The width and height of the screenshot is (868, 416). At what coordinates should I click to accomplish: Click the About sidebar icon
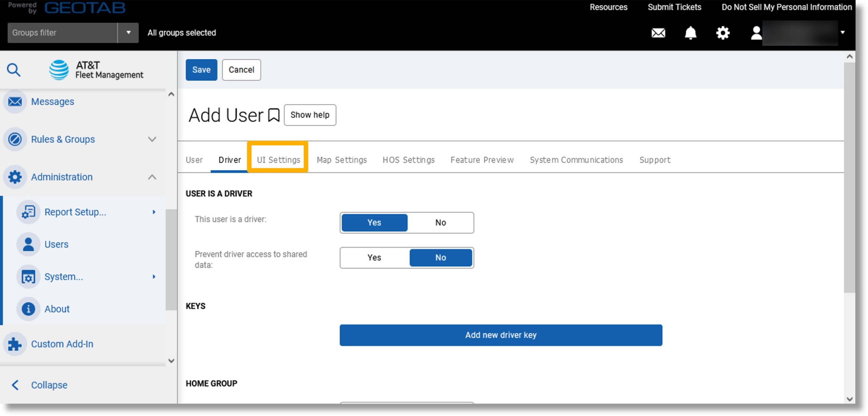coord(29,308)
